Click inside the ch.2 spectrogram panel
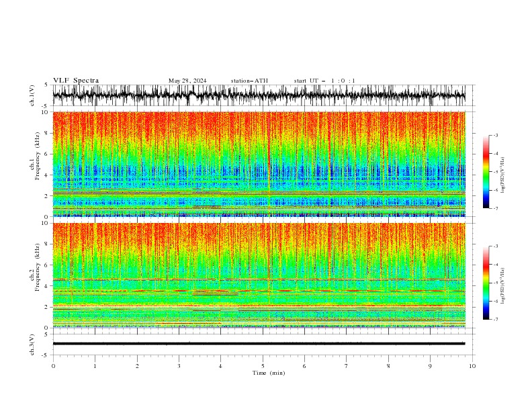 [x=259, y=275]
